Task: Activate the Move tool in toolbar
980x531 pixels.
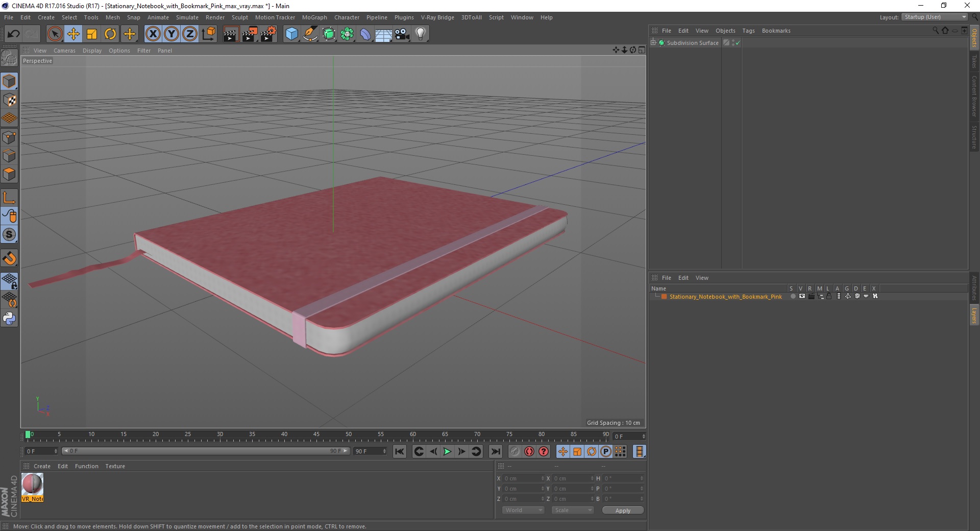Action: pos(73,34)
